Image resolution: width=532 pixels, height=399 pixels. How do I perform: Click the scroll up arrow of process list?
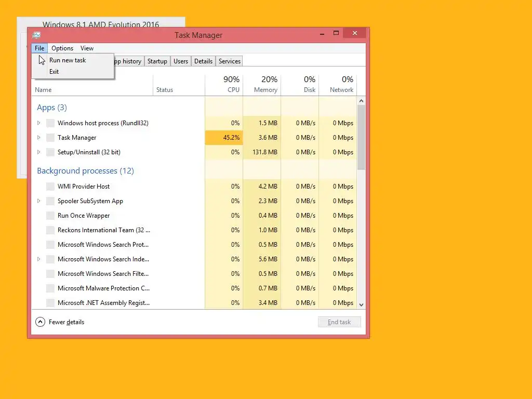click(x=362, y=101)
